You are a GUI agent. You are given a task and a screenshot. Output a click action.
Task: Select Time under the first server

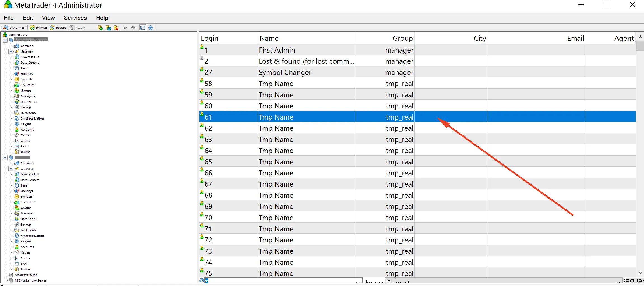pyautogui.click(x=24, y=68)
